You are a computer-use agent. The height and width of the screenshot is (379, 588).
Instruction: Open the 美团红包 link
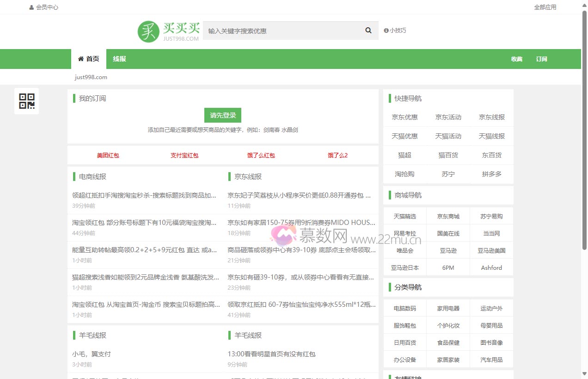click(108, 155)
